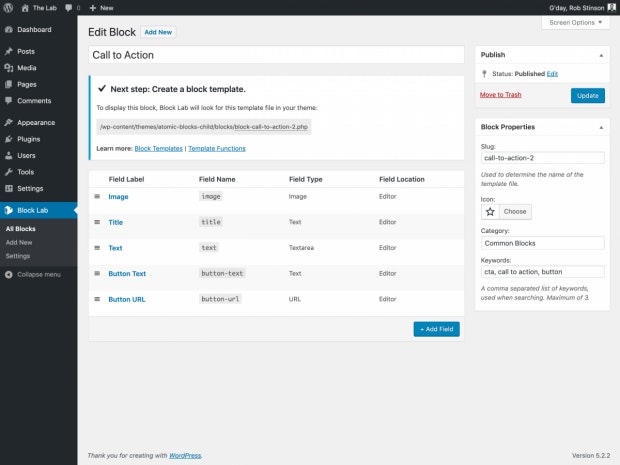Click the Collapse menu arrow icon
Viewport: 620px width, 465px height.
pos(9,274)
